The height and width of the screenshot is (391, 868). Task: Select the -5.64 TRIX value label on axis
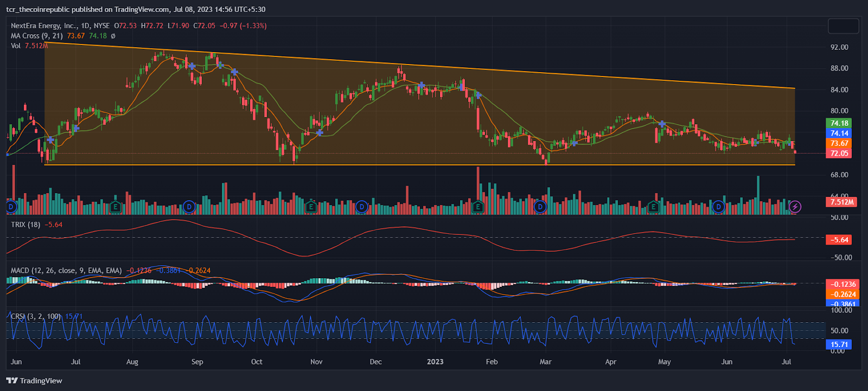pyautogui.click(x=839, y=240)
